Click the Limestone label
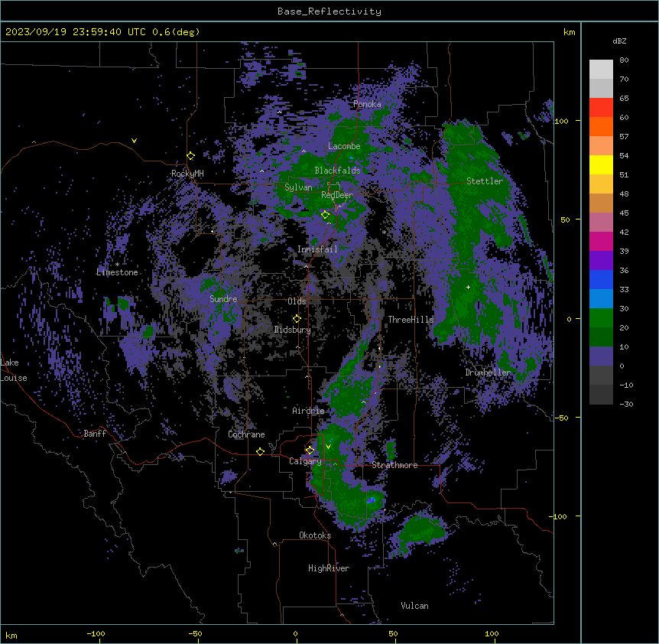Screen dimensions: 659x644 [x=117, y=272]
